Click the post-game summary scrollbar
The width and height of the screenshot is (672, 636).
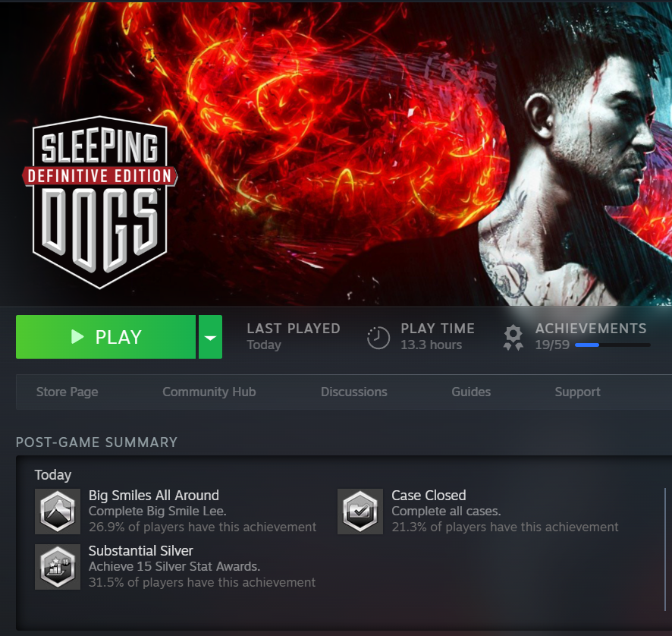665,549
